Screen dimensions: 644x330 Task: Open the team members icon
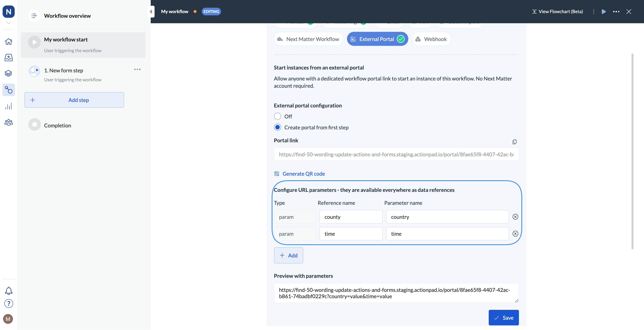coord(9,122)
